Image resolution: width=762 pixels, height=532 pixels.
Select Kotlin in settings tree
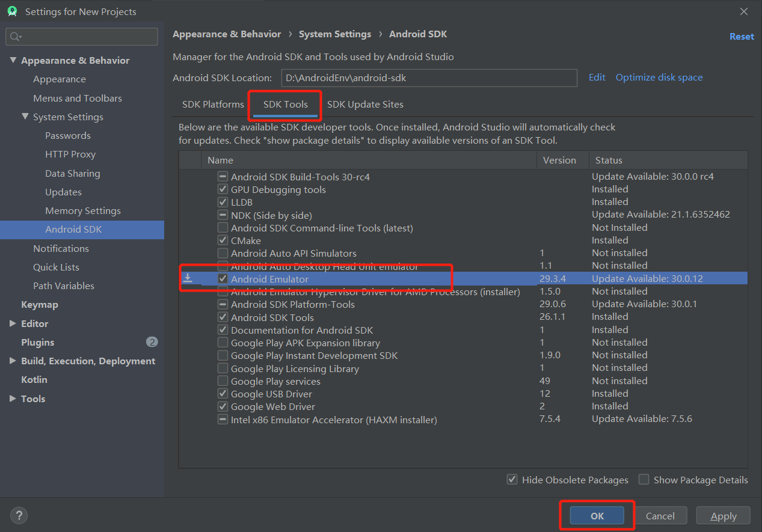pyautogui.click(x=34, y=379)
